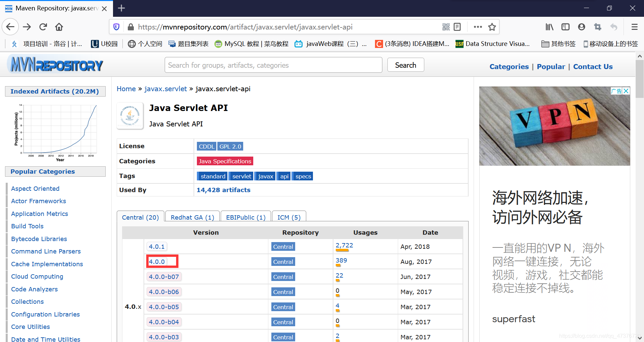Open Code Analyzers category
Screen dimensions: 644x342
tap(34, 289)
